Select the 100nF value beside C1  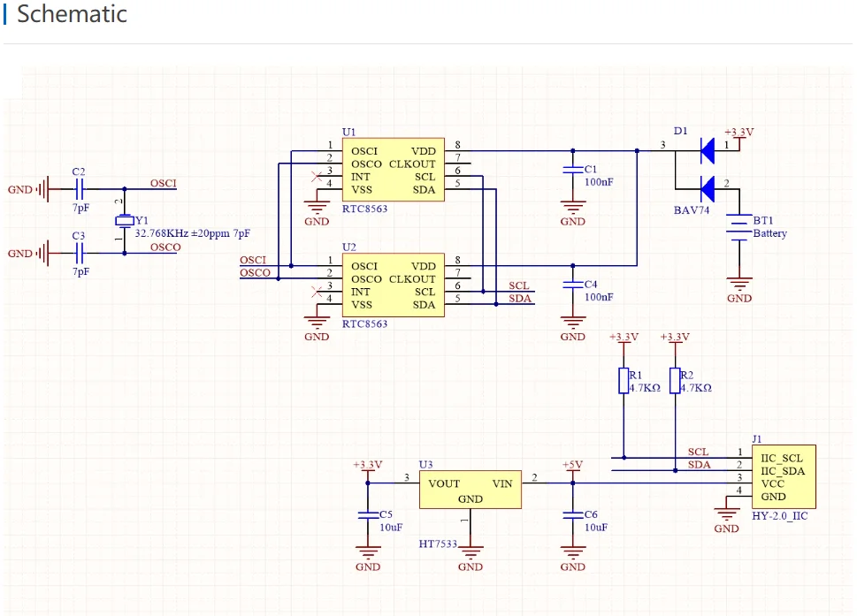coord(599,182)
